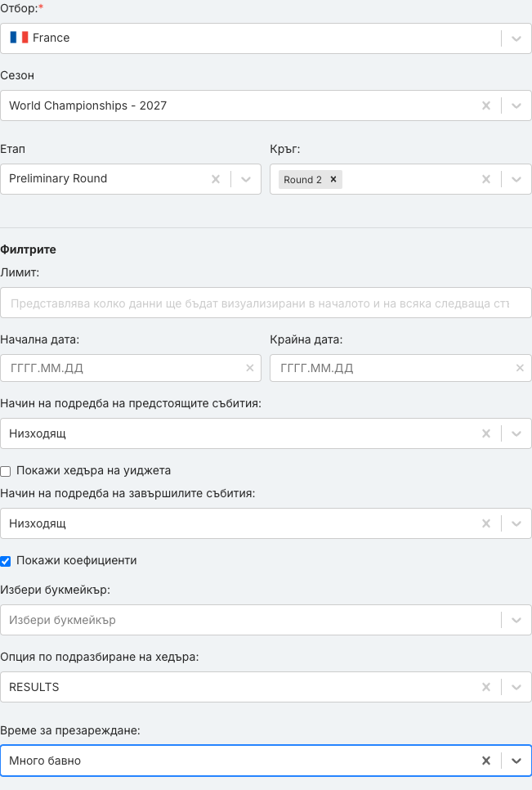
Task: Open finished events sort order dropdown
Action: click(x=516, y=523)
